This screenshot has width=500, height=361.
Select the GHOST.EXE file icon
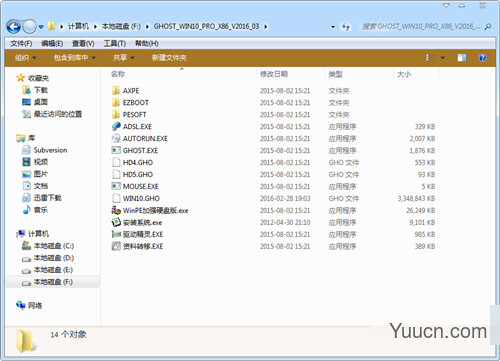[x=116, y=150]
